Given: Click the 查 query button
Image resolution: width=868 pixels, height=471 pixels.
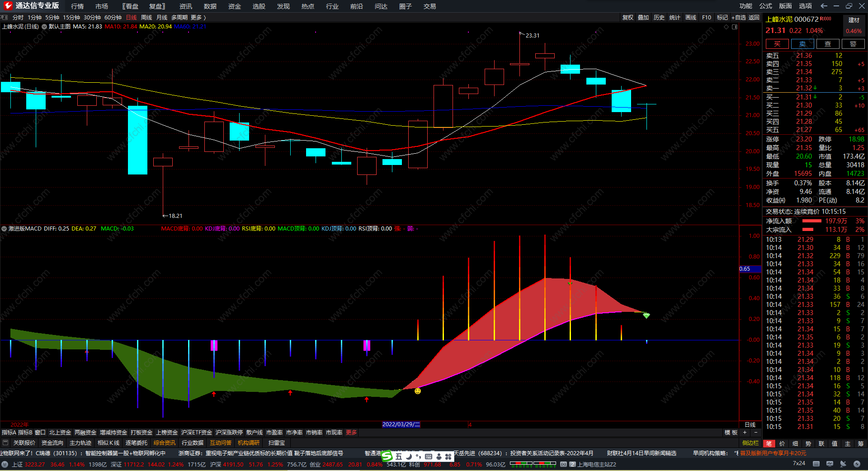Looking at the screenshot, I should [x=828, y=44].
